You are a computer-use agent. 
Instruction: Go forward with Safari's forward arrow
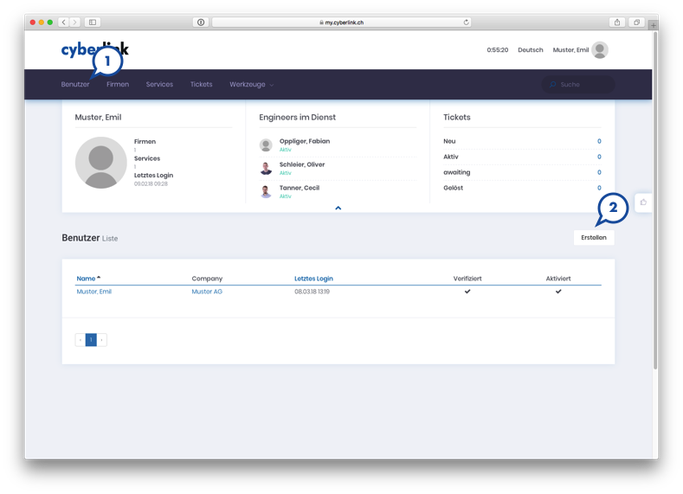point(75,22)
